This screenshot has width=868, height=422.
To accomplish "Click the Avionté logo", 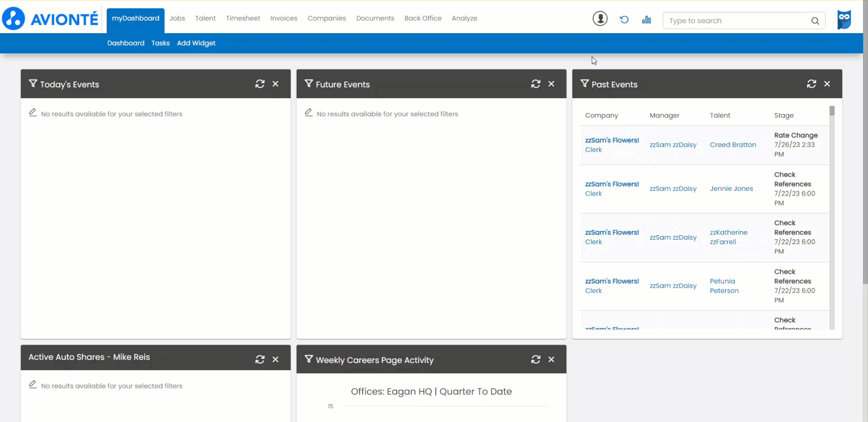I will pyautogui.click(x=50, y=18).
